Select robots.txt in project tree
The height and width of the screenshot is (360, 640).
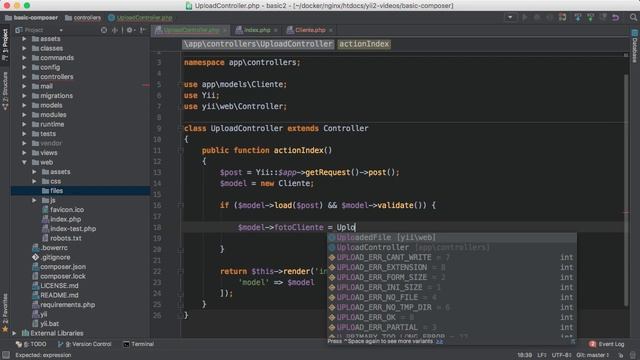coord(62,238)
